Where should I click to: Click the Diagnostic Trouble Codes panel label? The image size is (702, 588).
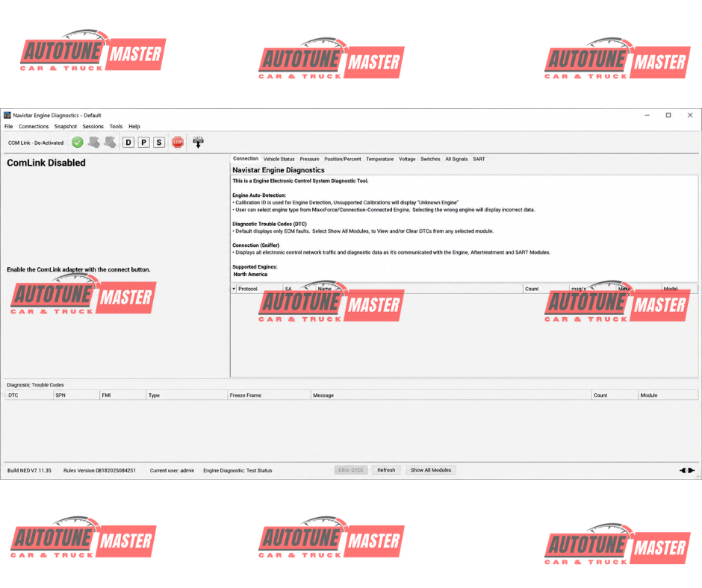35,385
